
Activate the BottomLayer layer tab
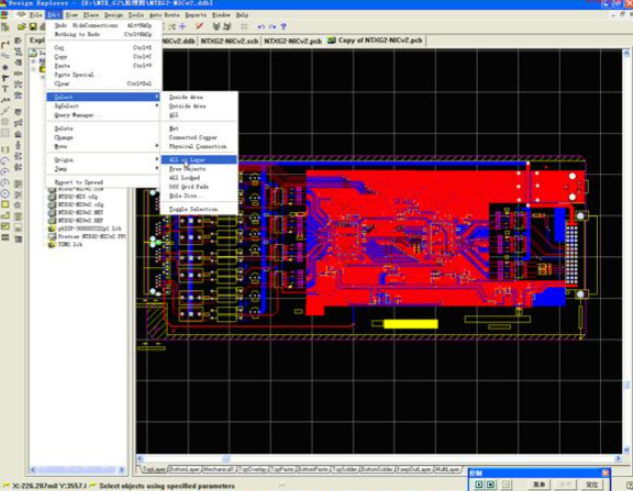point(184,468)
